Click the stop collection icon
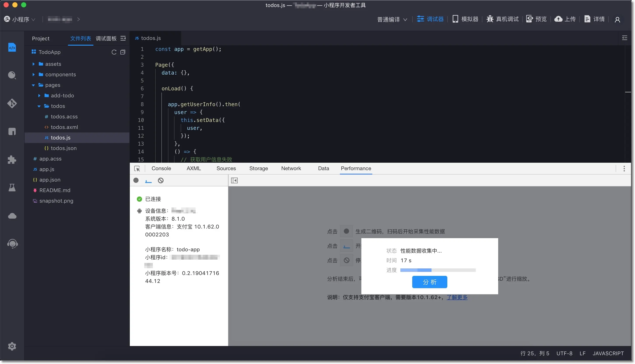 160,180
